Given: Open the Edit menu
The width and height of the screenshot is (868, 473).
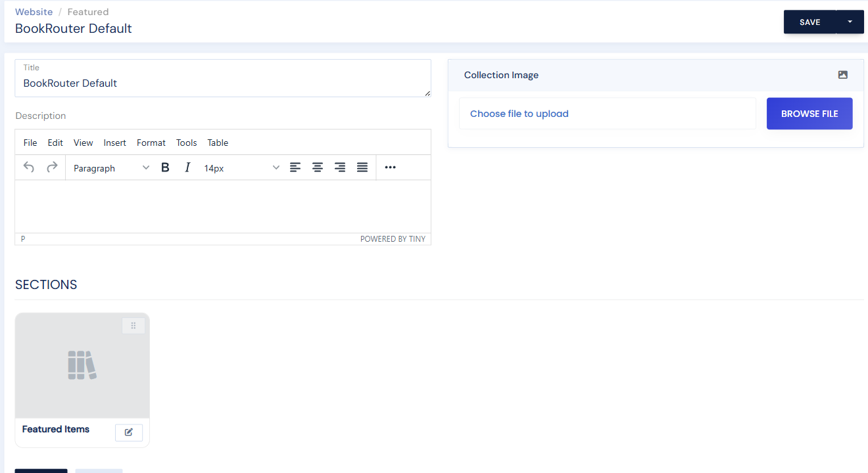Looking at the screenshot, I should click(x=55, y=143).
